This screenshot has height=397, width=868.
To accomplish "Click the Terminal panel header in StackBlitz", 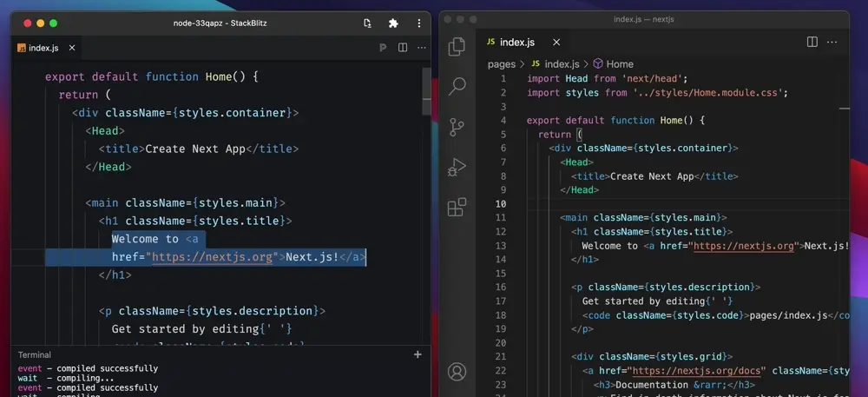I will click(35, 355).
